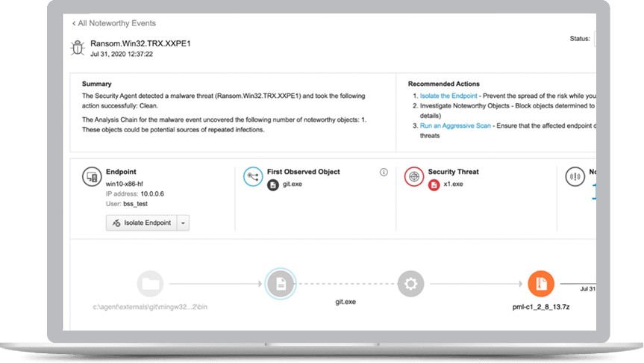Open the Status dropdown
Image resolution: width=644 pixels, height=363 pixels.
pyautogui.click(x=595, y=39)
